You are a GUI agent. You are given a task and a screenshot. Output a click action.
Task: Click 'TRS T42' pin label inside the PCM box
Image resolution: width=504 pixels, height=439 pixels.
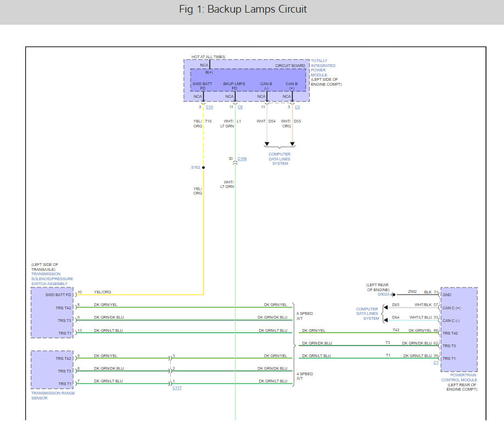click(450, 333)
